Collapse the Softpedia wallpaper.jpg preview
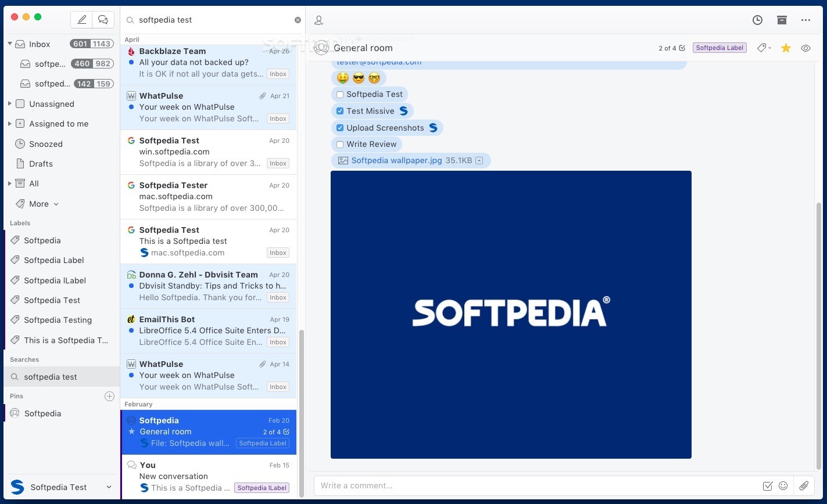827x504 pixels. (x=479, y=161)
